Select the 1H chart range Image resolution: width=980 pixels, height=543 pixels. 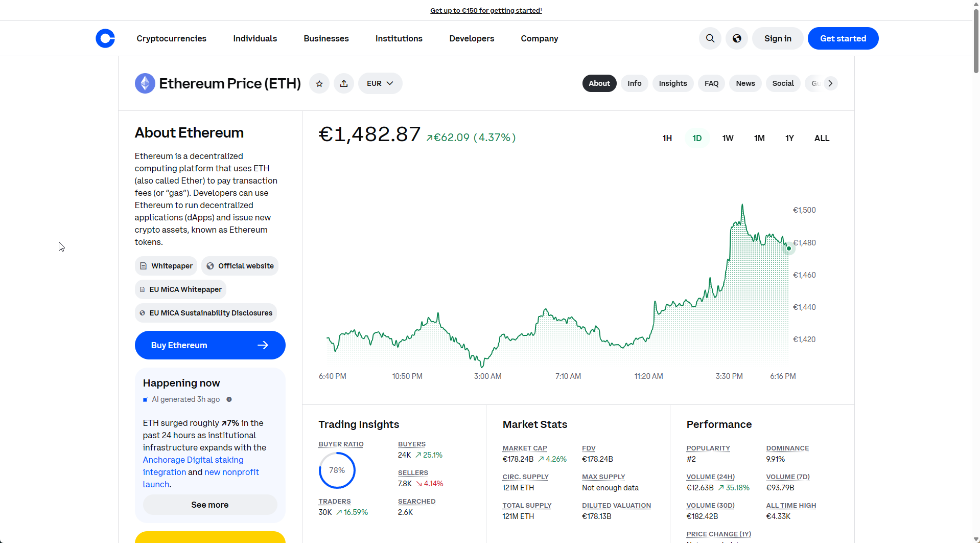click(x=667, y=138)
